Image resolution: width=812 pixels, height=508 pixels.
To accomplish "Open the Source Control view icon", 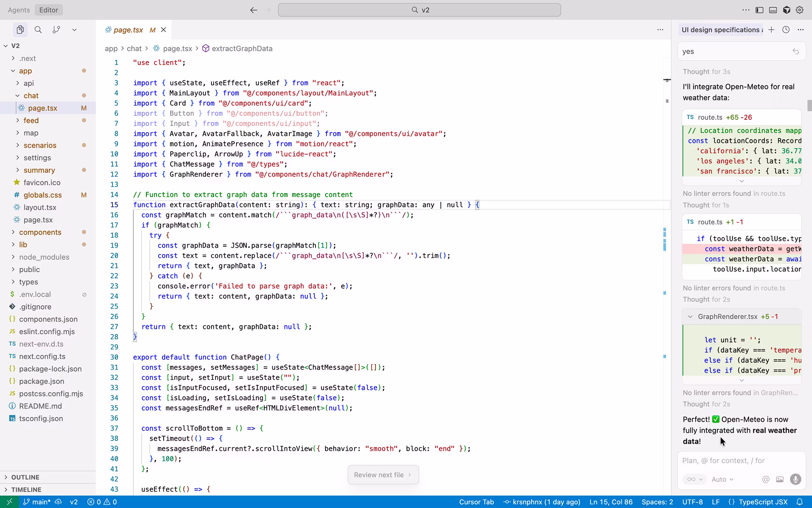I will (56, 30).
